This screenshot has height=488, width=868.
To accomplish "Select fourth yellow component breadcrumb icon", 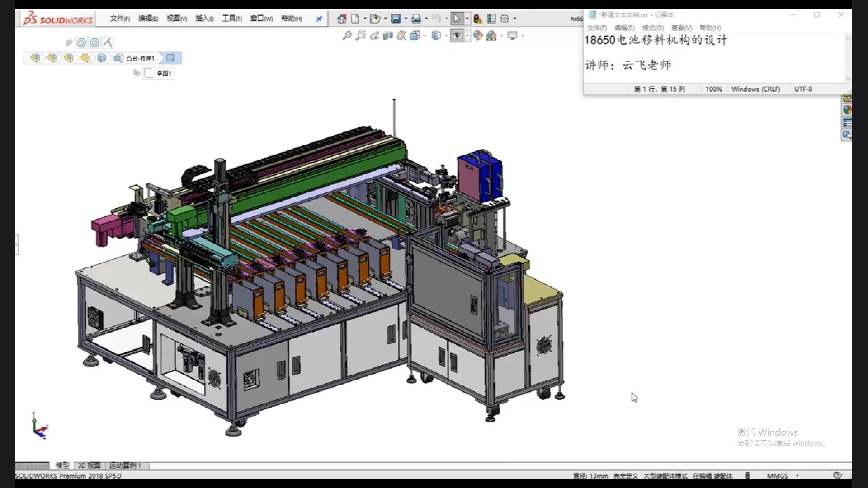I will (x=85, y=58).
